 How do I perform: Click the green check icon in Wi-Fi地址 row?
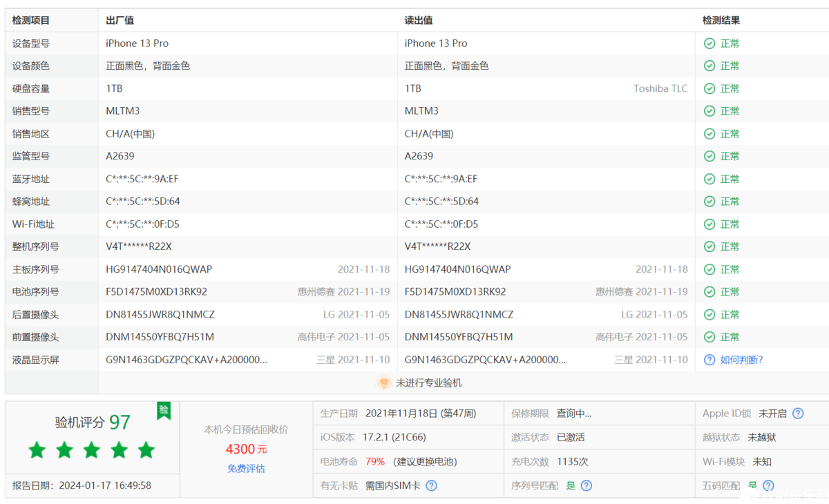(709, 224)
